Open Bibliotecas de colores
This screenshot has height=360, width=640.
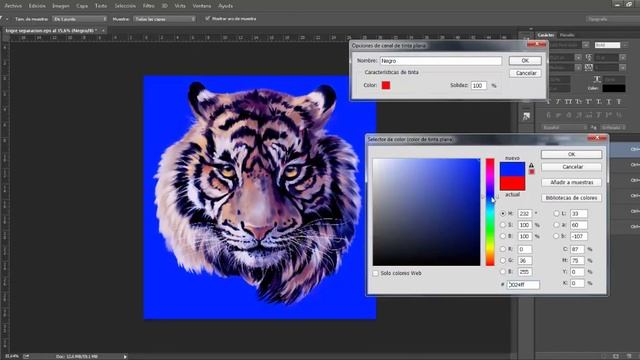571,198
